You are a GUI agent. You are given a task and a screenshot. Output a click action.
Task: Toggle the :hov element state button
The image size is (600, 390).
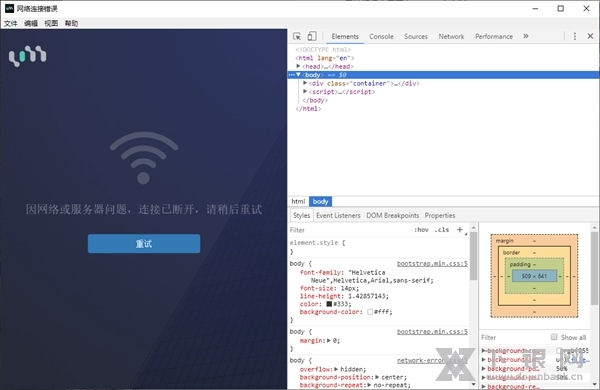click(421, 230)
